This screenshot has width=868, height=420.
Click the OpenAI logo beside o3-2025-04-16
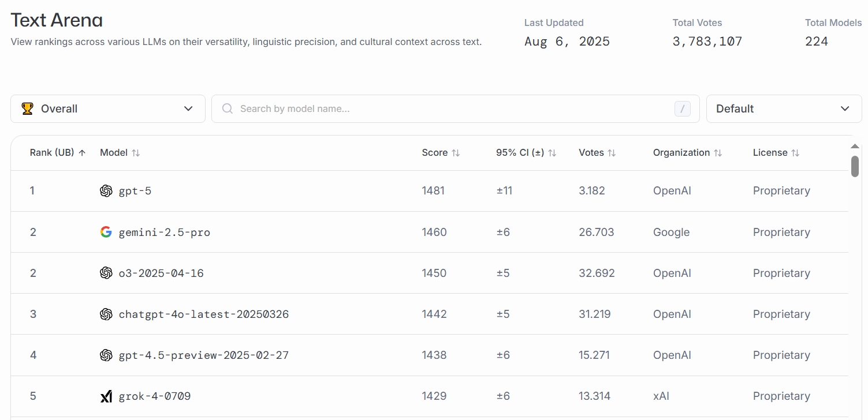[x=106, y=273]
